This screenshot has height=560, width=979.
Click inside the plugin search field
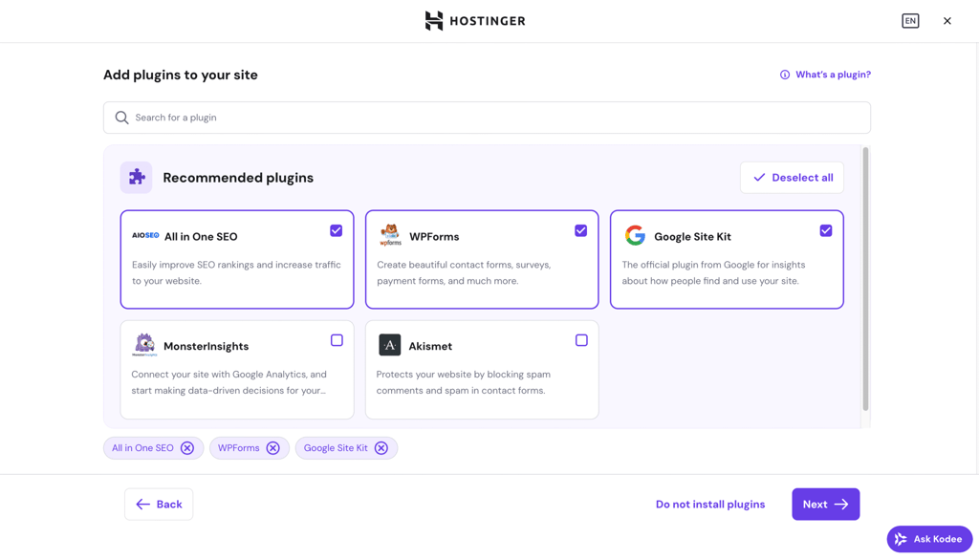tap(478, 117)
